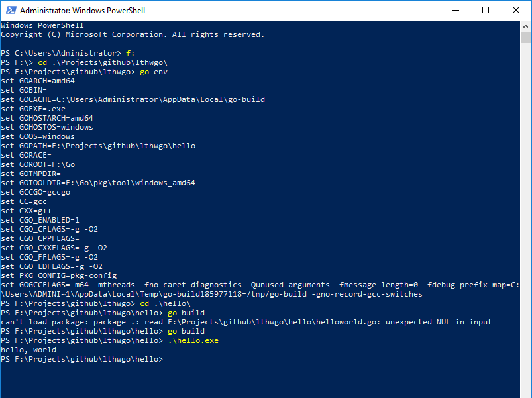Viewport: 532px width, 398px height.
Task: Click the '.\hello.exe' command text
Action: coord(193,340)
